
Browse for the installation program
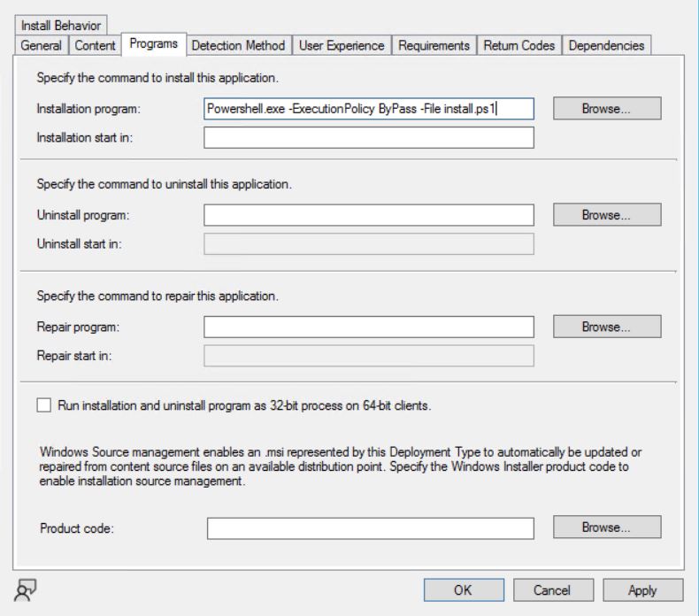click(606, 109)
